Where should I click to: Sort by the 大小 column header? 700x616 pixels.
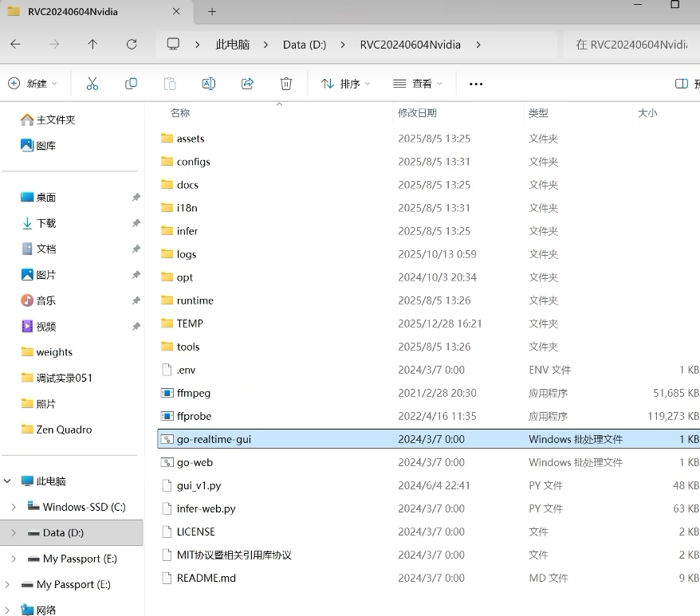point(647,113)
